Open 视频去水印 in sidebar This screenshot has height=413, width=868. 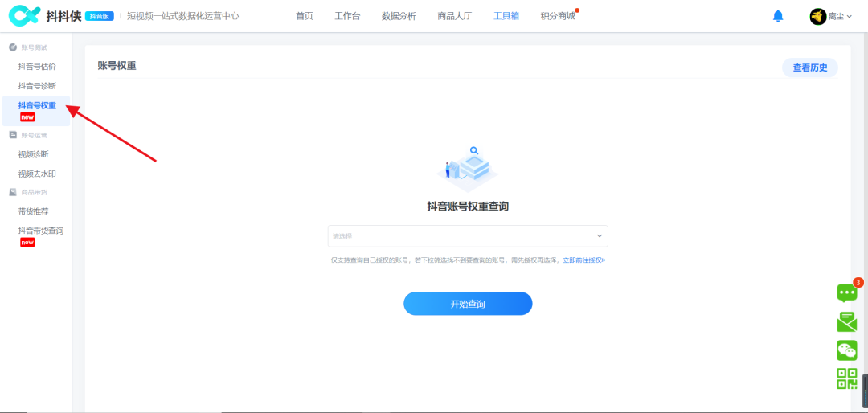[x=37, y=174]
